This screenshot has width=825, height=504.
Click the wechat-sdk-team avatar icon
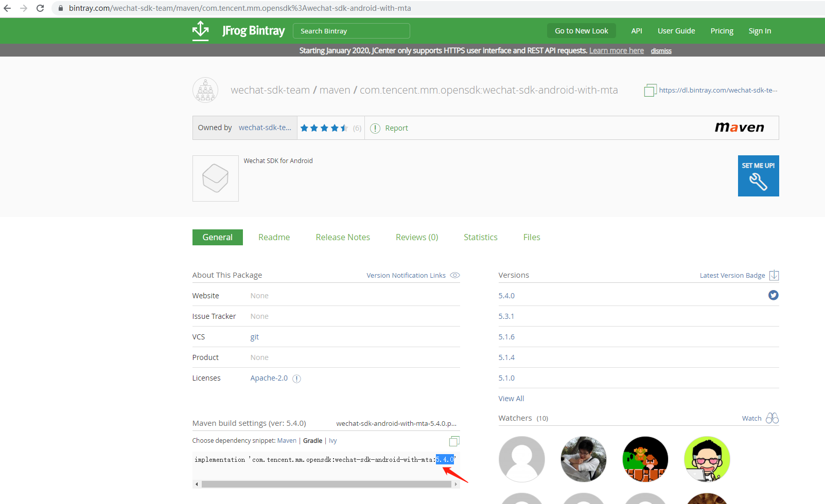tap(205, 89)
